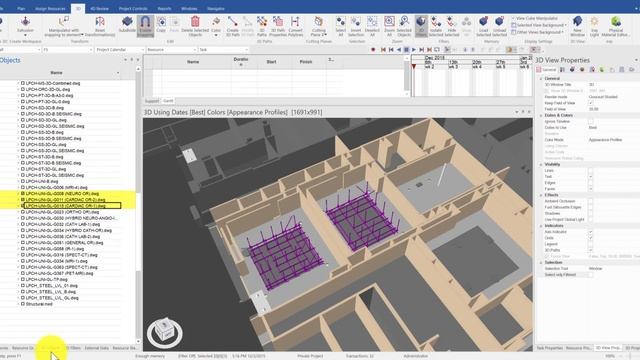640x360 pixels.
Task: Collapse the Visibility section
Action: pos(541,164)
